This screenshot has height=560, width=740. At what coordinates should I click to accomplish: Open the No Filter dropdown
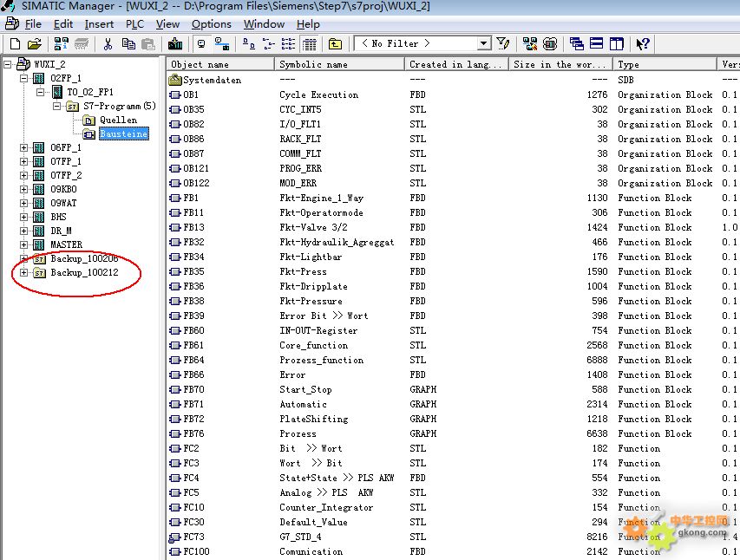(484, 43)
